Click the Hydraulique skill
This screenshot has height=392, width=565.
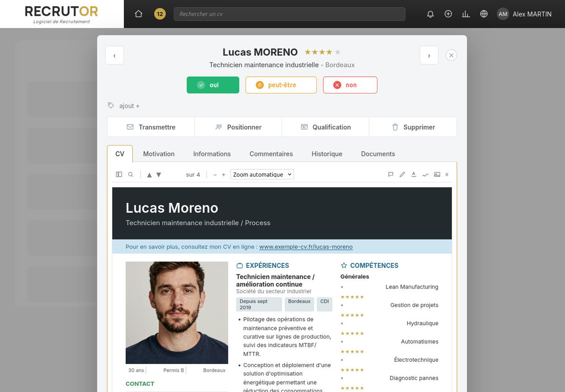click(423, 323)
